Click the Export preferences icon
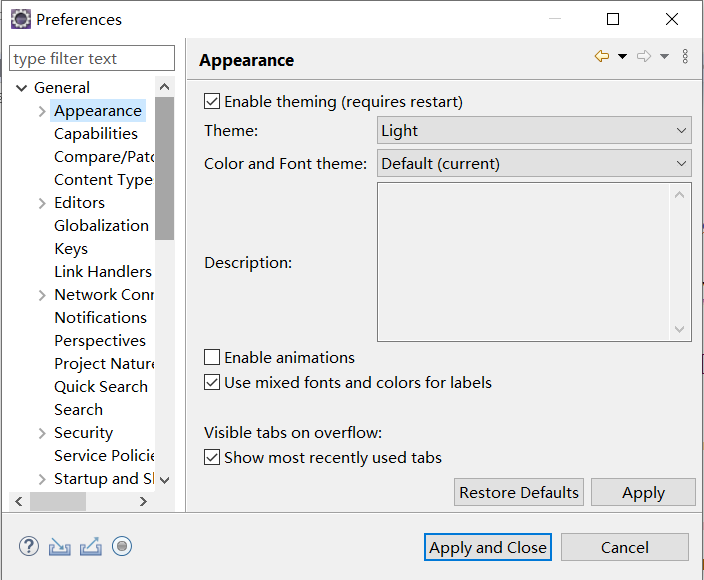This screenshot has width=704, height=580. (x=91, y=547)
